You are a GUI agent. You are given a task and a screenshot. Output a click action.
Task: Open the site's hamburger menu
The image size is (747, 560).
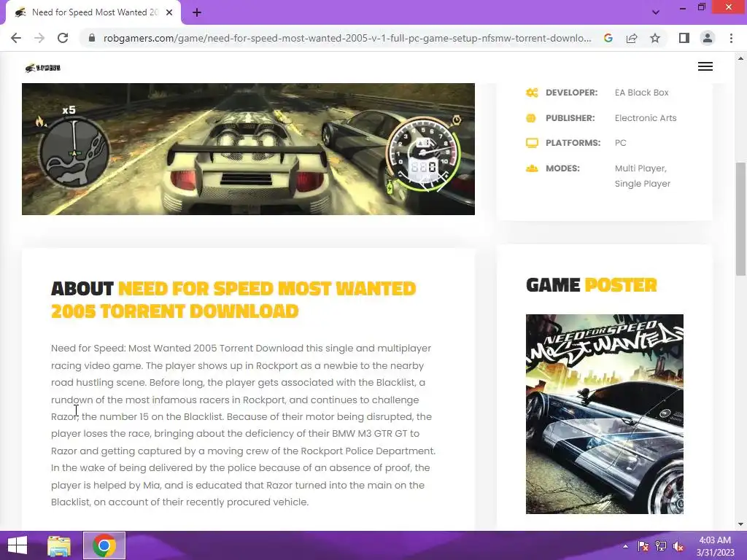pos(705,66)
